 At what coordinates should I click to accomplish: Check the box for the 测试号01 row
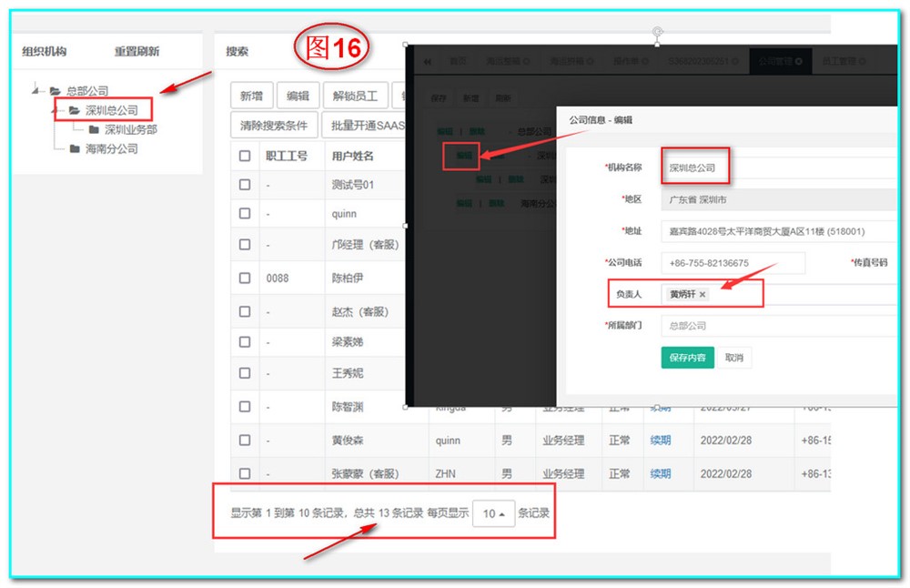pyautogui.click(x=245, y=185)
